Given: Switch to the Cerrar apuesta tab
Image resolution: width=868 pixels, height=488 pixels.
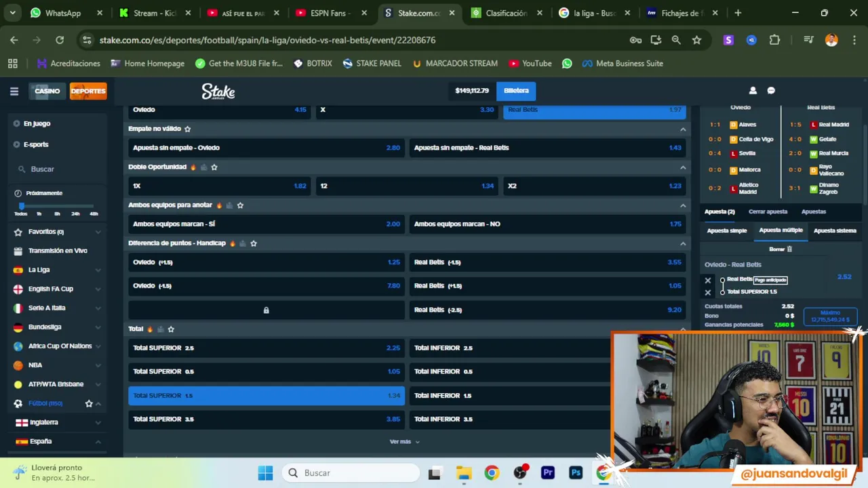Looking at the screenshot, I should point(768,211).
